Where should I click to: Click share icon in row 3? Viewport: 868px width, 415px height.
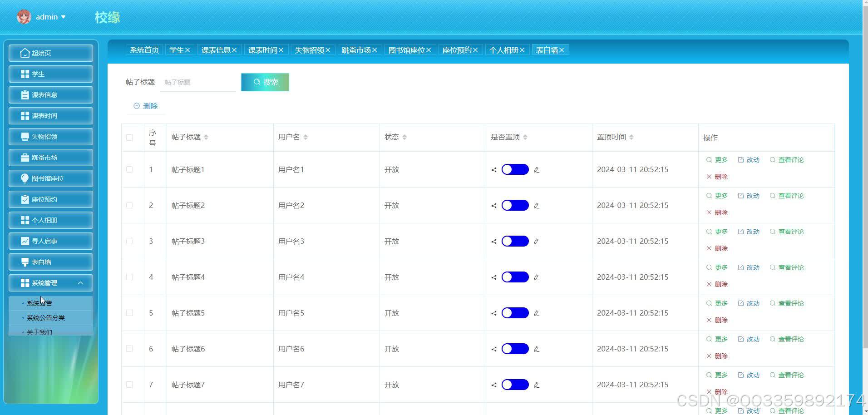coord(494,242)
